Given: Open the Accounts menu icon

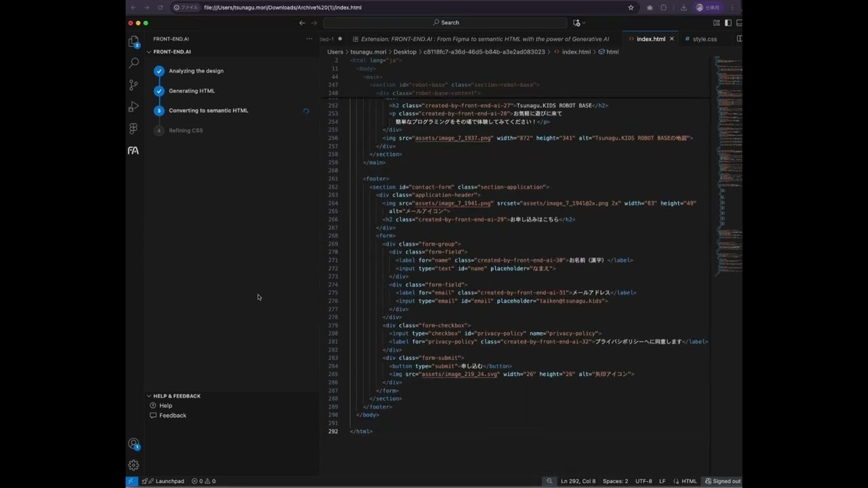Looking at the screenshot, I should click(x=134, y=444).
